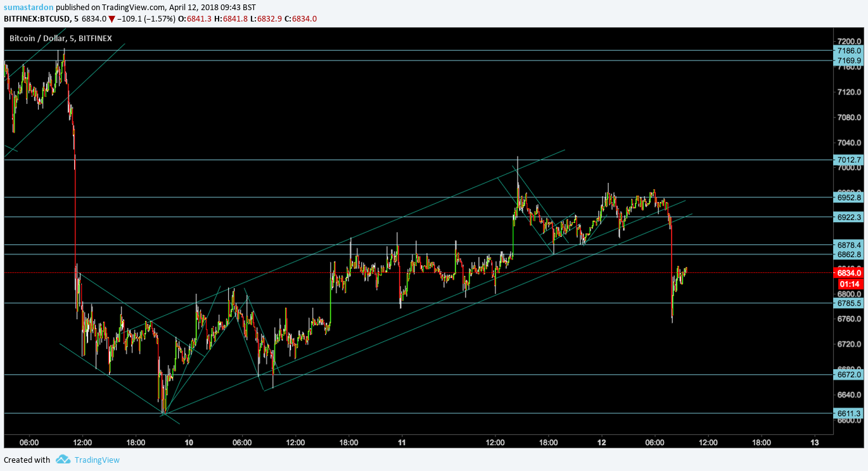This screenshot has width=868, height=471.
Task: Click the high value H:6841.8
Action: pos(231,19)
